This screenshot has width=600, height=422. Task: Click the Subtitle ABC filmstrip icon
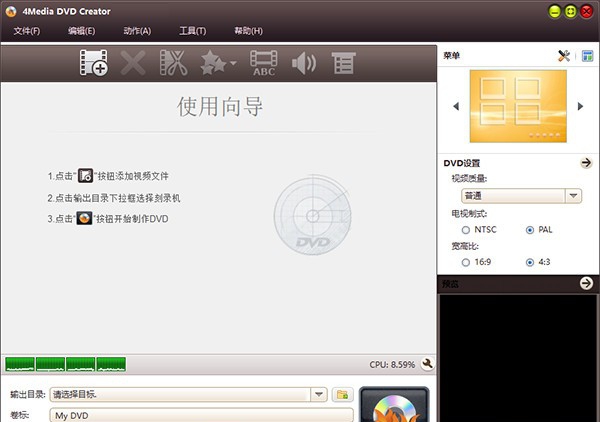pos(264,63)
